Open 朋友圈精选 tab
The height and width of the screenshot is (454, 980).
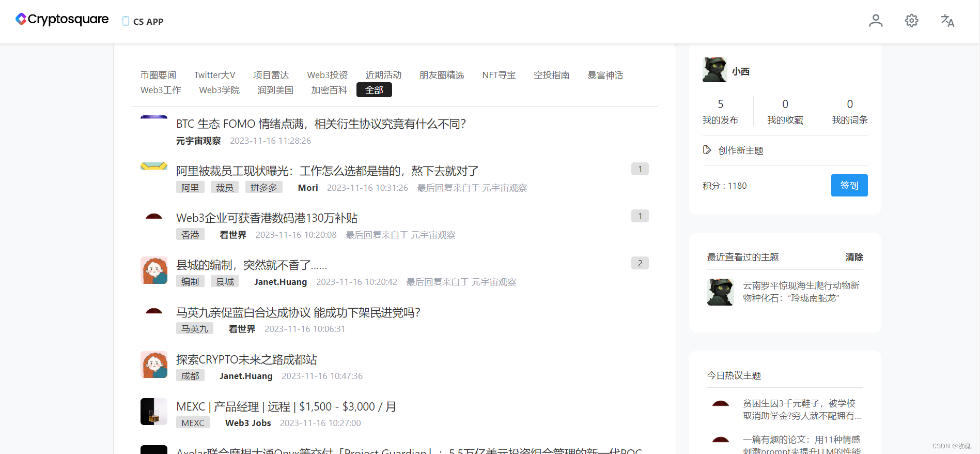point(442,75)
